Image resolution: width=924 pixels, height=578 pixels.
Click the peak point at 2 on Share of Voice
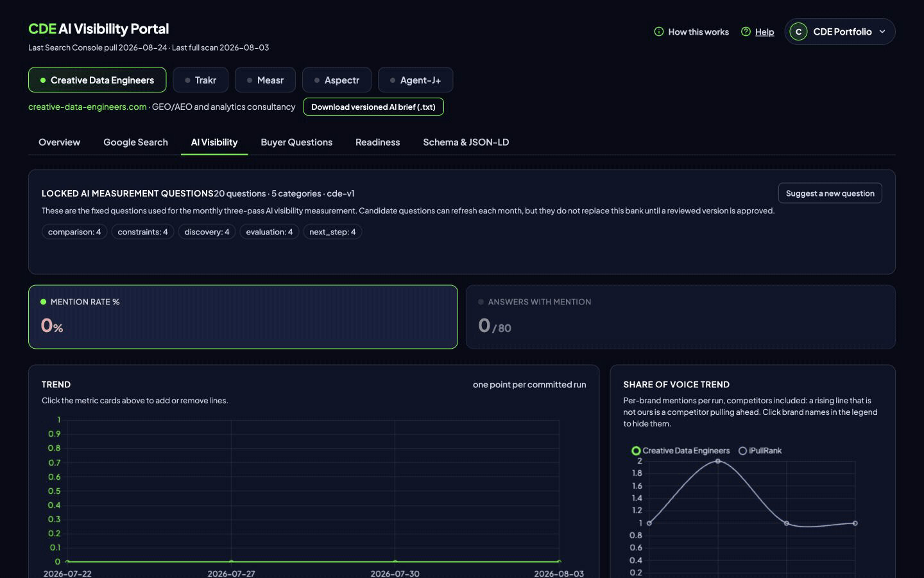click(717, 461)
